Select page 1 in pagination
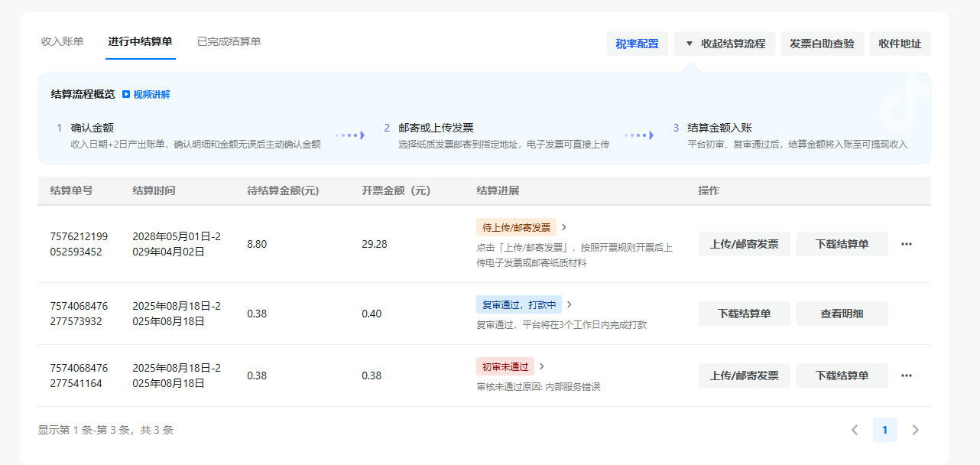Screen dimensions: 980x465 (x=884, y=430)
